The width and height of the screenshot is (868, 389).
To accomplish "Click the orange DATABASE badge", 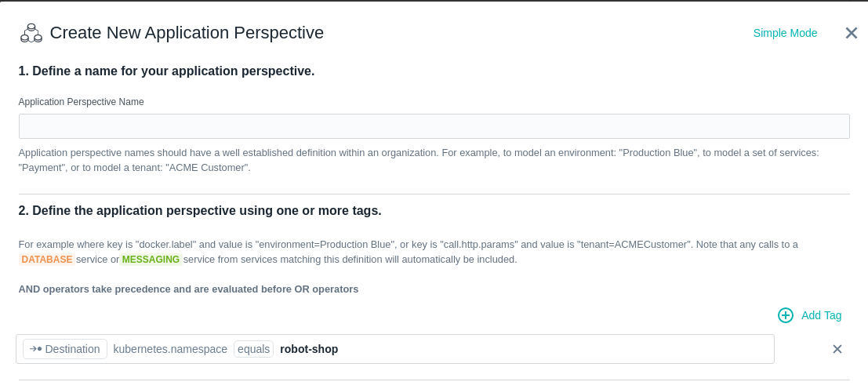I will click(46, 260).
